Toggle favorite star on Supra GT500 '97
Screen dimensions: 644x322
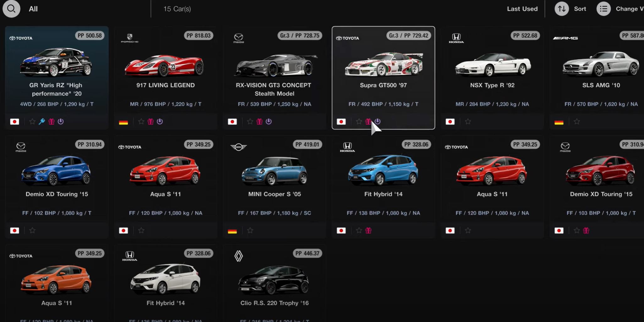pos(359,122)
